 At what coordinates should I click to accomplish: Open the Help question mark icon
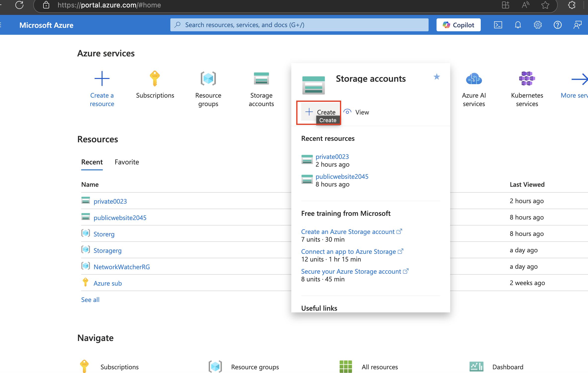coord(557,25)
